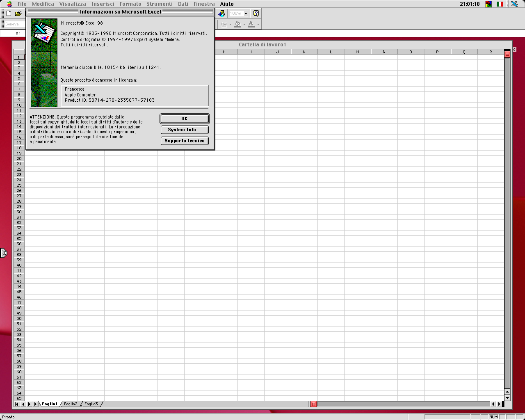Expand the Fill Color dropdown arrow
Screen dimensions: 525x420
244,24
